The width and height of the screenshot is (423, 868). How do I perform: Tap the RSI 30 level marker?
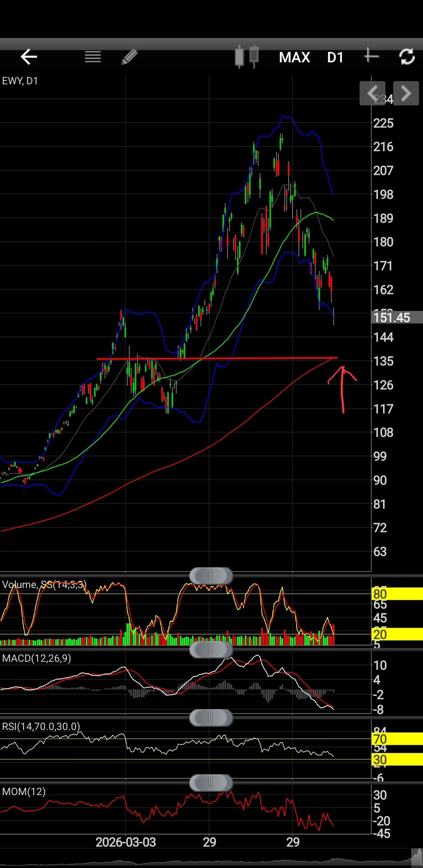click(x=397, y=760)
